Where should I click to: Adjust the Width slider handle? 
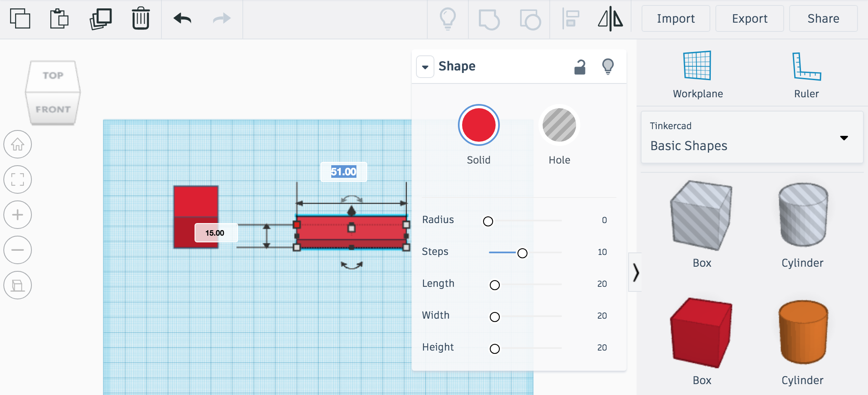click(x=494, y=317)
